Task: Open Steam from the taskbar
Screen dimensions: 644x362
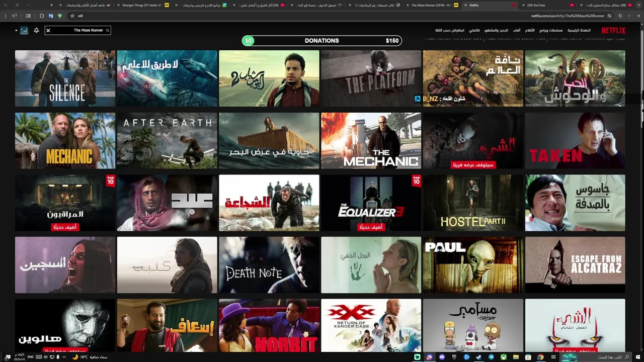Action: [x=479, y=357]
